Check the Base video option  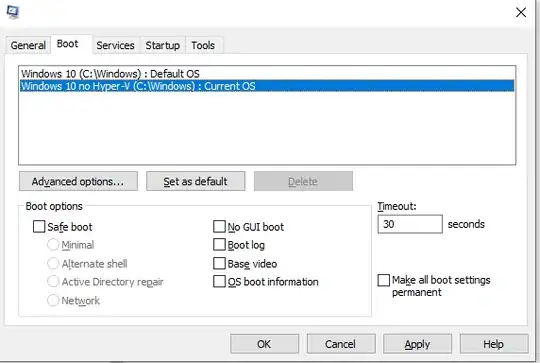click(219, 263)
